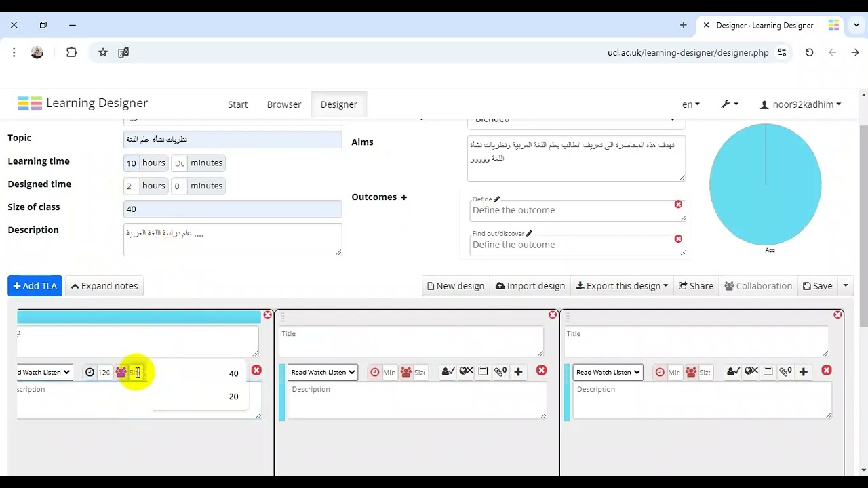Switch to the Designer tab

339,104
